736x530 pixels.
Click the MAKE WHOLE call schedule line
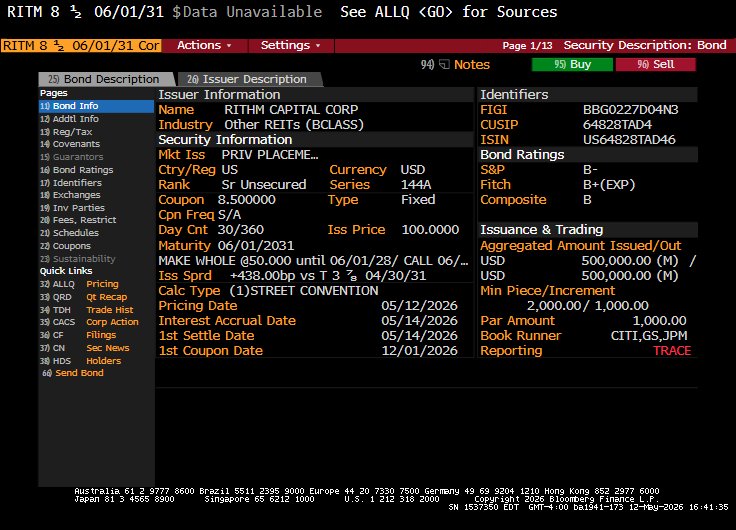tap(313, 261)
